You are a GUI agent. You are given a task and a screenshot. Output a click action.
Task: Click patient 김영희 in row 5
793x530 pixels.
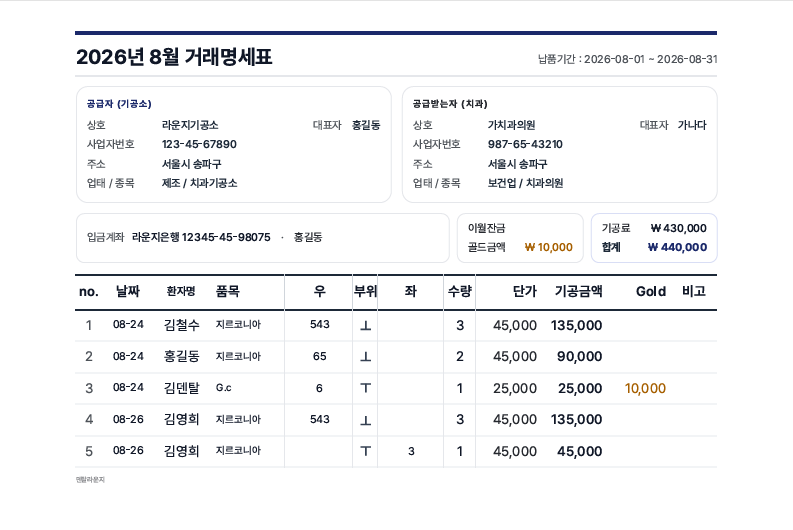(182, 451)
